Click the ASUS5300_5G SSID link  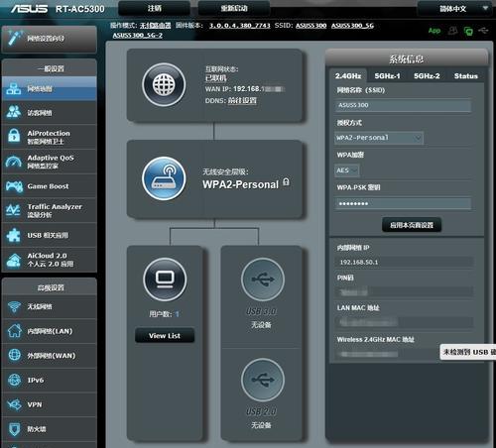(x=352, y=26)
